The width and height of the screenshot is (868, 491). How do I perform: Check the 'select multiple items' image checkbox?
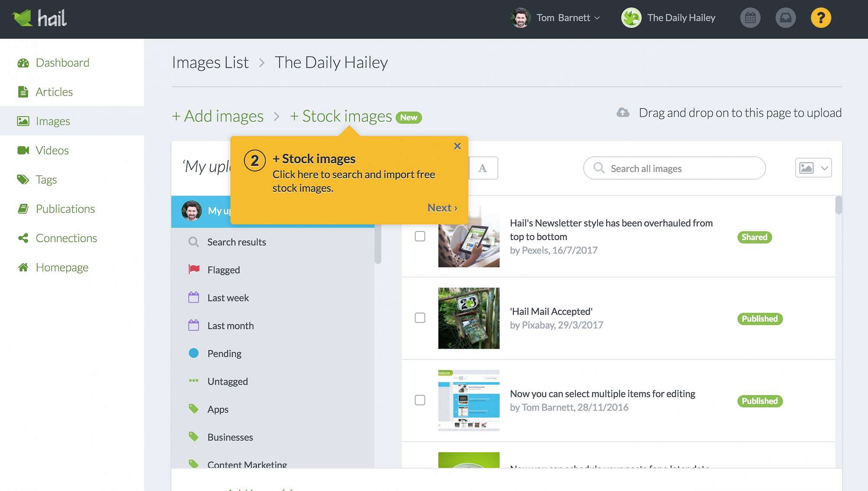pyautogui.click(x=420, y=400)
